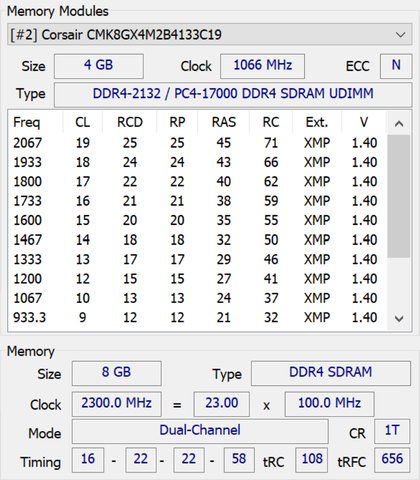The height and width of the screenshot is (480, 420).
Task: Click the module Size field showing 4 GB
Action: [99, 66]
